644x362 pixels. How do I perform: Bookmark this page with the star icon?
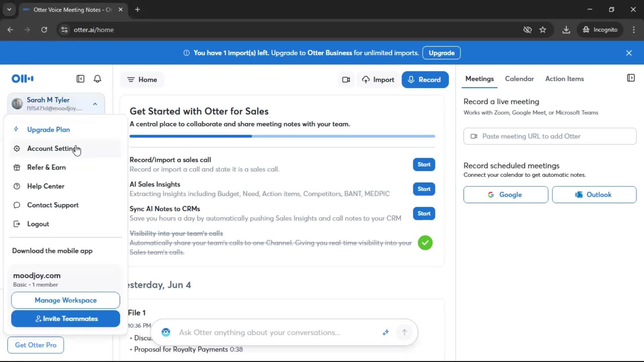(543, 30)
